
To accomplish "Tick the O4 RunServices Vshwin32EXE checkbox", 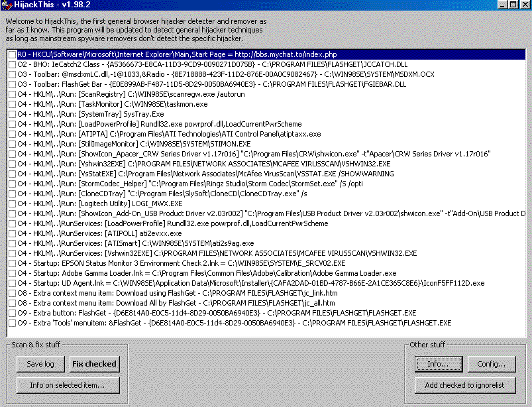I will tap(12, 254).
